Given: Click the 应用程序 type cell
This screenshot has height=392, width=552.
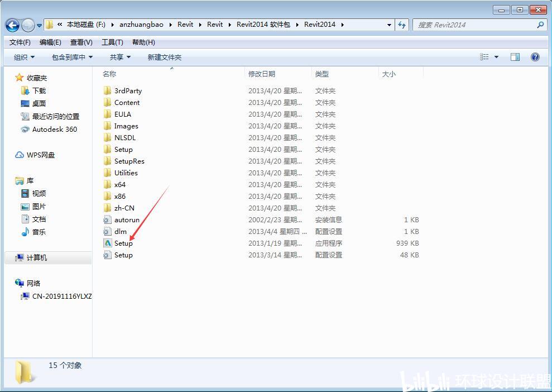Looking at the screenshot, I should tap(328, 243).
